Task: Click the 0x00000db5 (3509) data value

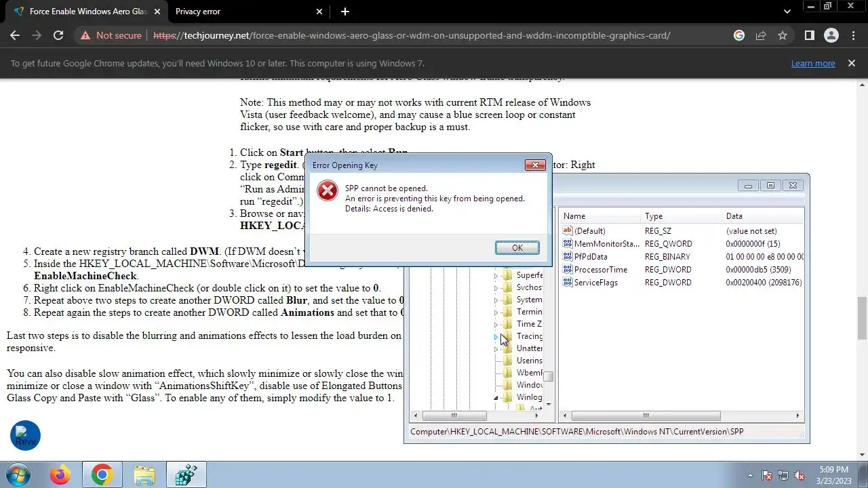Action: pyautogui.click(x=758, y=270)
